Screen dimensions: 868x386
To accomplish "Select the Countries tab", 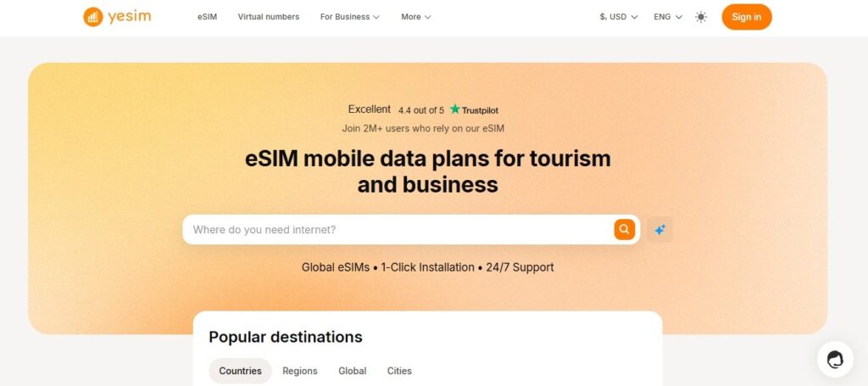I will click(240, 371).
